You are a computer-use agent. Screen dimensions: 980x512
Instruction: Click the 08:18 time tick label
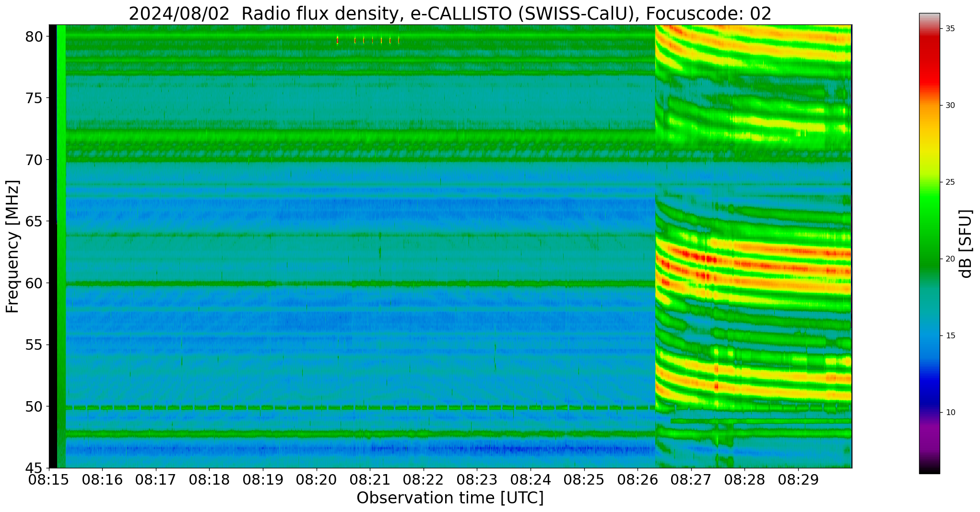[x=209, y=480]
